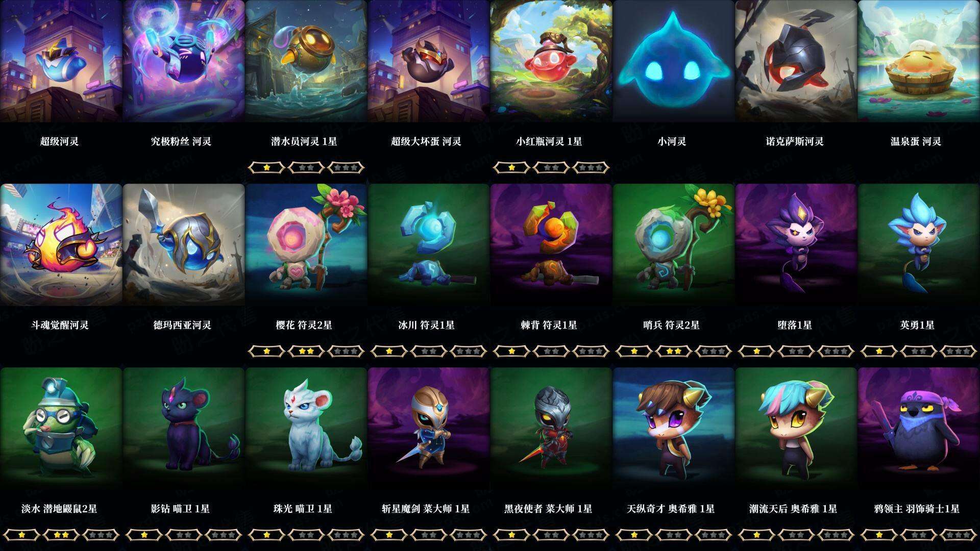Screen dimensions: 980x551
Task: Select the 影钻 喵卫 black cat
Action: click(x=183, y=428)
